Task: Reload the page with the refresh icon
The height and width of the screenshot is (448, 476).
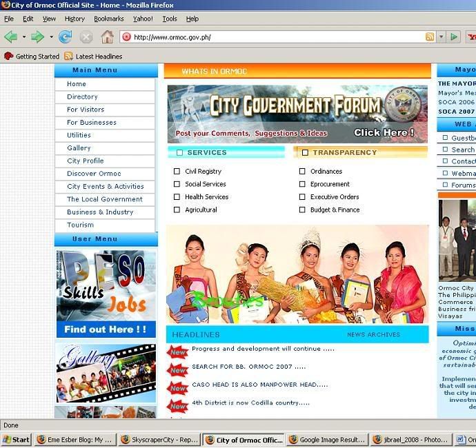Action: tap(66, 37)
